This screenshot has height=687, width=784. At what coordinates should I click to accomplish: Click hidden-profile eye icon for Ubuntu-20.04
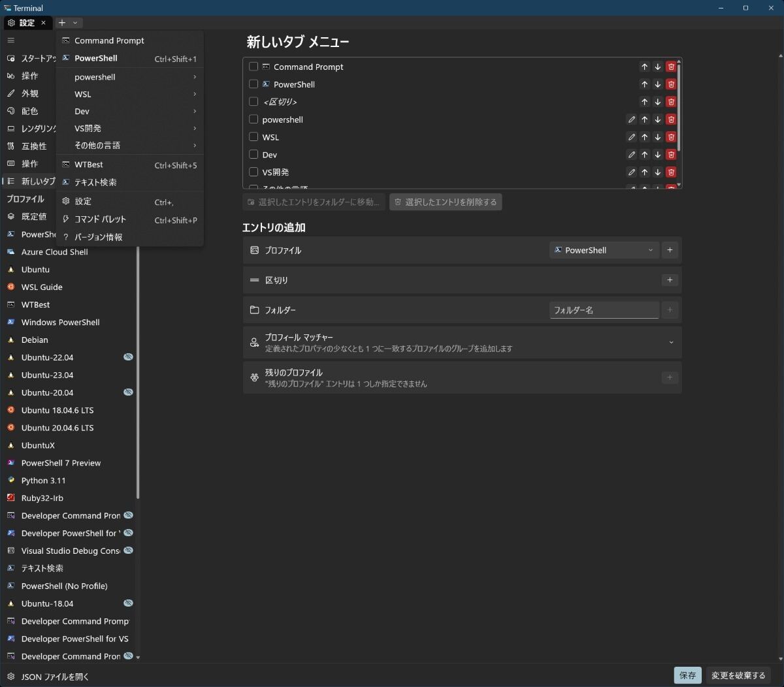tap(128, 392)
